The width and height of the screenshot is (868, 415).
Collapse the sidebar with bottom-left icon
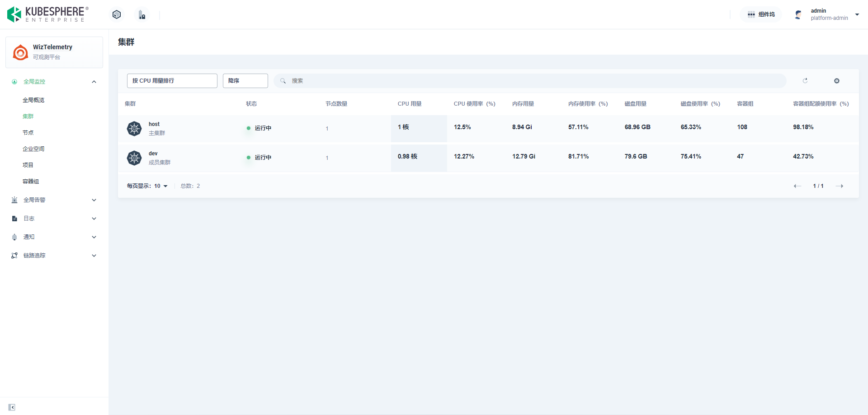tap(12, 407)
